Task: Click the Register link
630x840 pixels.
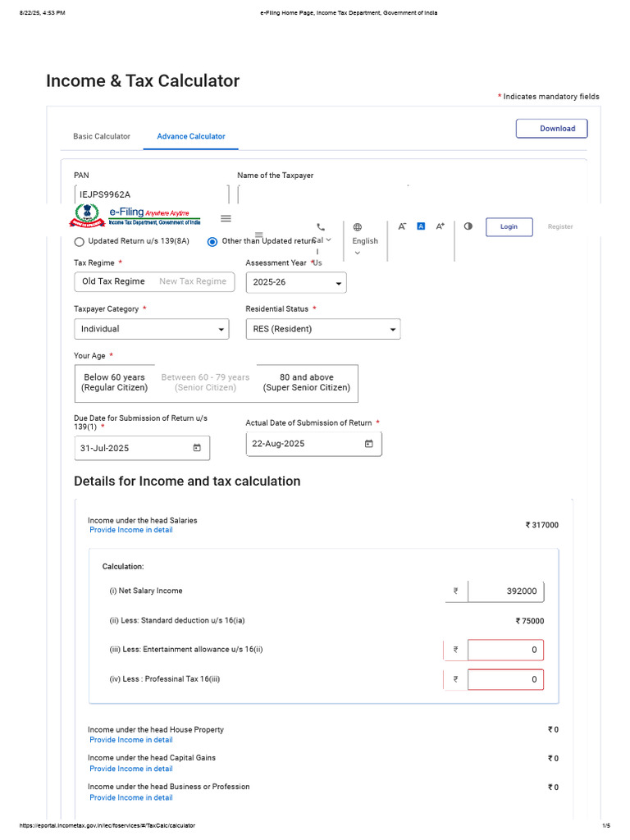Action: tap(560, 226)
